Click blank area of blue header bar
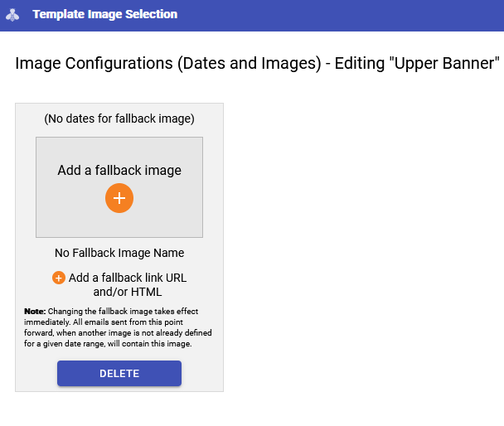504x426 pixels. pos(337,15)
